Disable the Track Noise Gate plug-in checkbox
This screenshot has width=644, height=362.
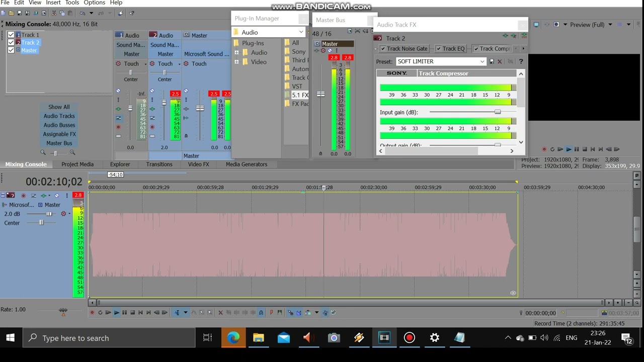coord(383,49)
